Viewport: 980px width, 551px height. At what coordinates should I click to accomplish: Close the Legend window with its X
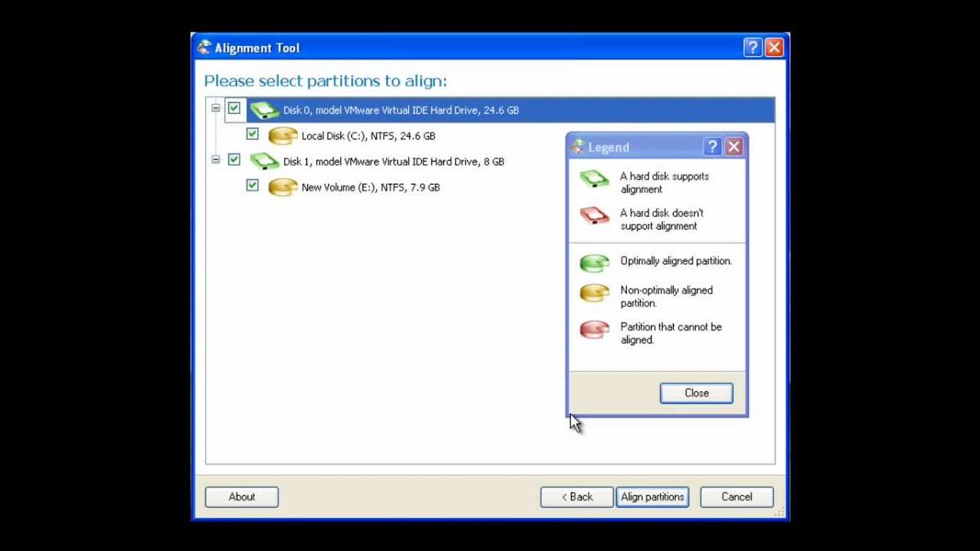click(733, 147)
